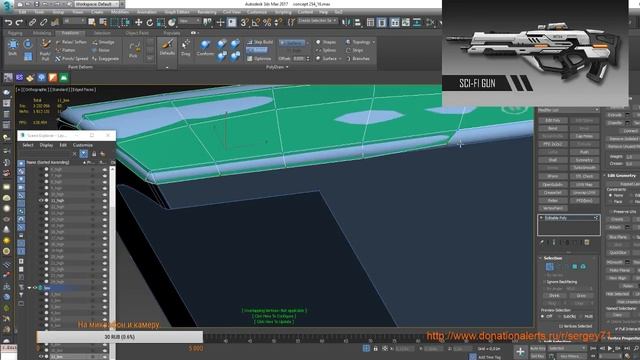Click the Vertex sub-object icon in Selection rollout
640x360 pixels.
pos(549,267)
